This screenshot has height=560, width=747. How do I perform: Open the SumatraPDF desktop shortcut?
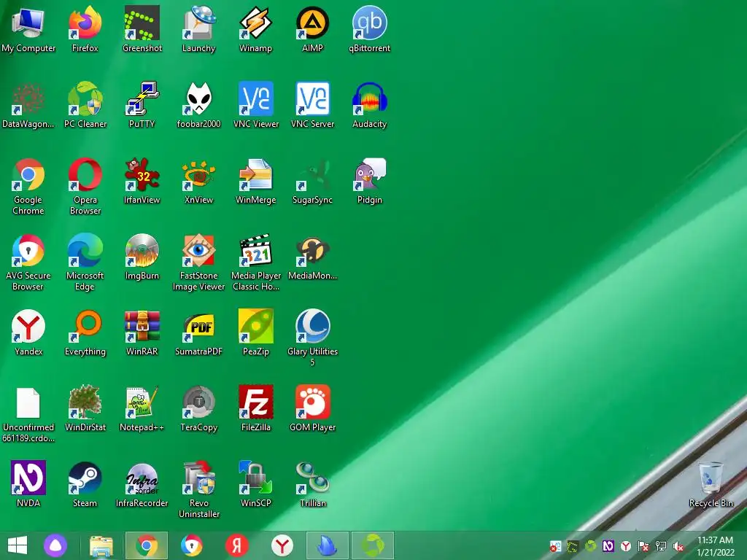(198, 332)
